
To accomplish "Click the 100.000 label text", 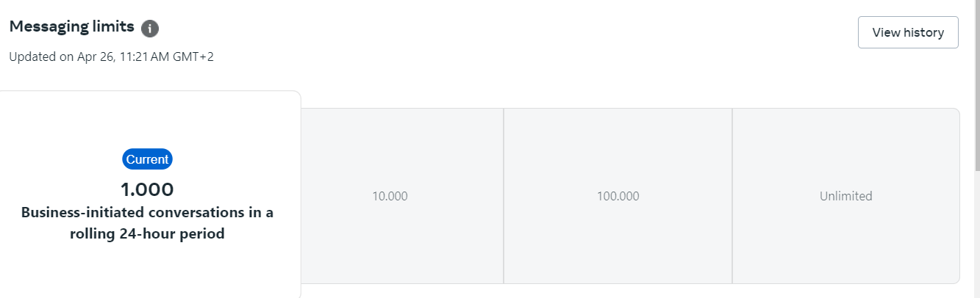I will click(618, 196).
